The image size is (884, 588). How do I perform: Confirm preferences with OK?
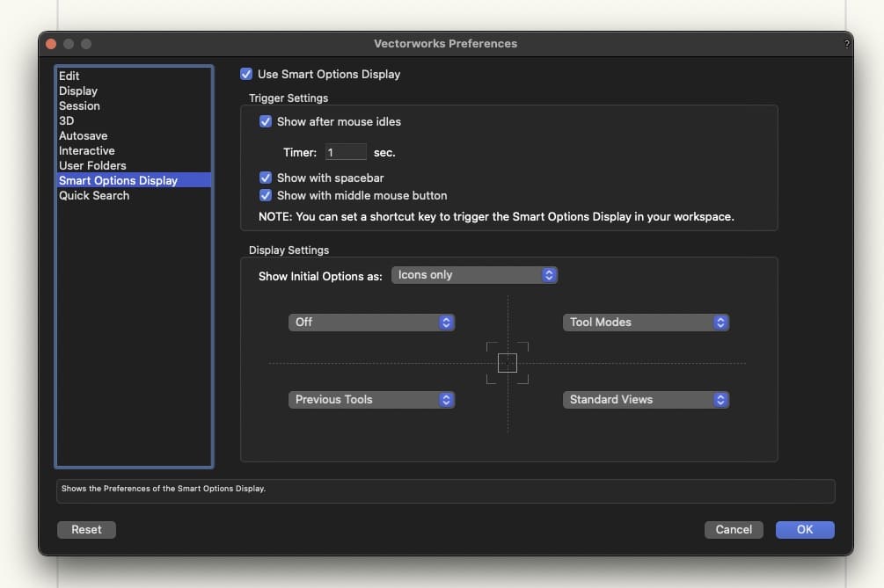(805, 529)
